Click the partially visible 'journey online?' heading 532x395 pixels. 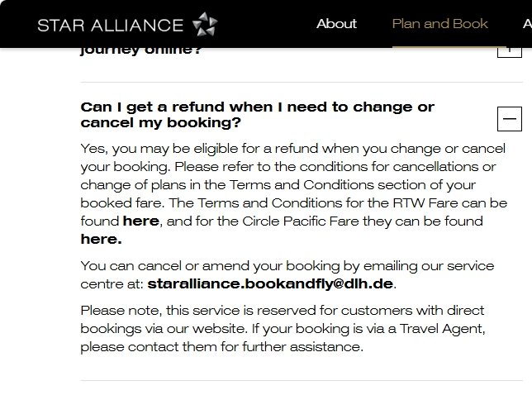click(141, 51)
